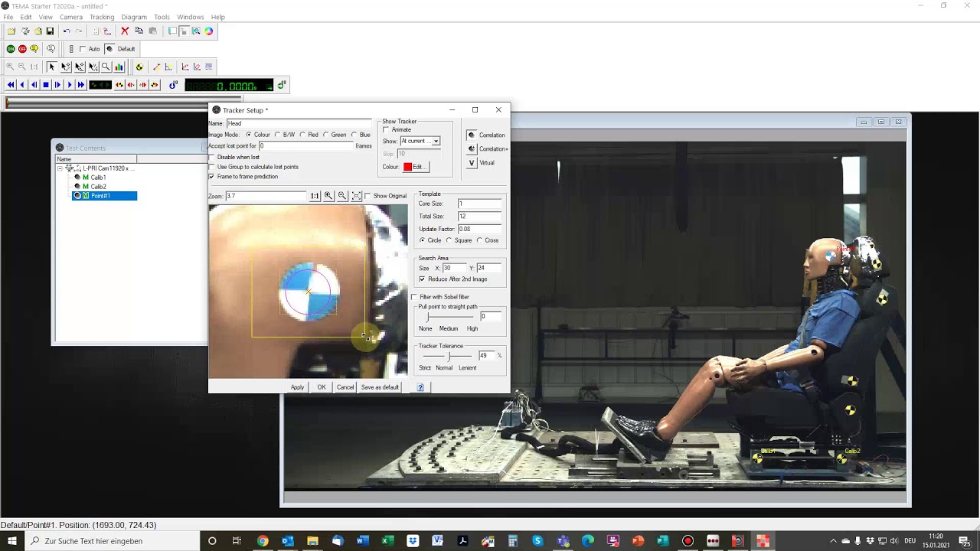980x551 pixels.
Task: Click the bar chart tool icon
Action: pyautogui.click(x=119, y=67)
